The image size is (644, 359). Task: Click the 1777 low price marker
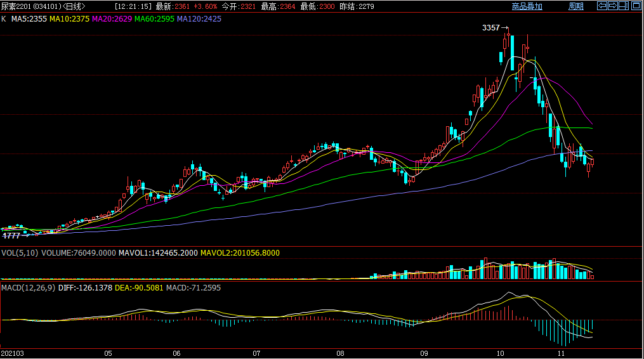pos(11,235)
